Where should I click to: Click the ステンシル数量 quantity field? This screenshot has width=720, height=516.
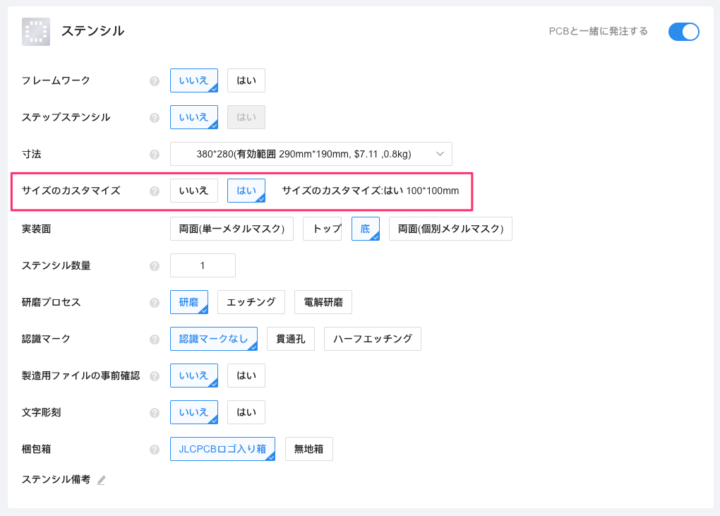pos(203,266)
